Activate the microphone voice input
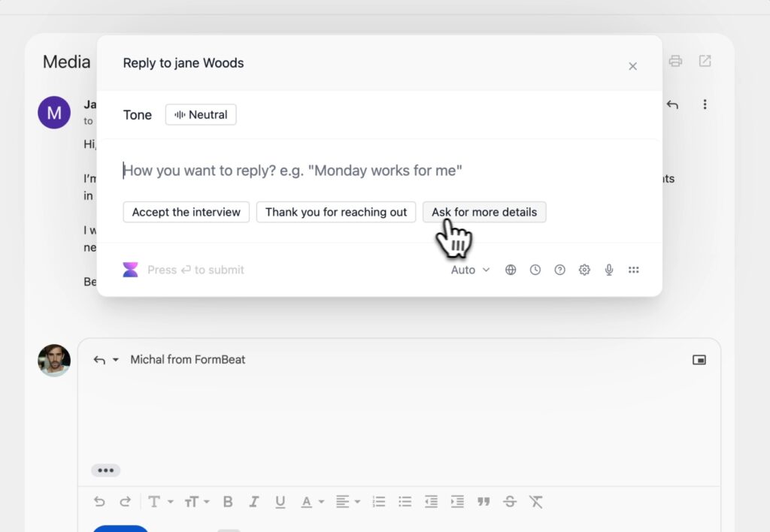 [x=609, y=270]
